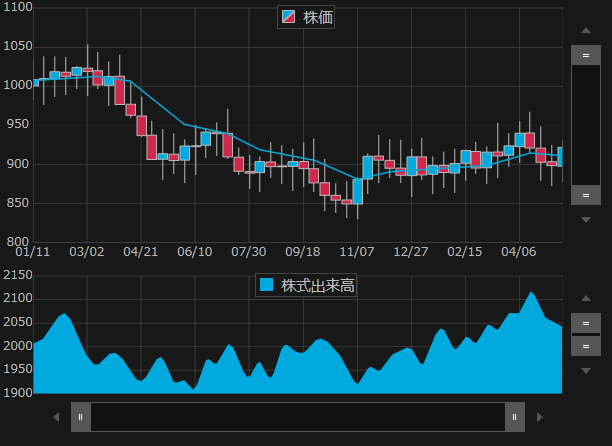
Task: Click the 株価 legend color icon
Action: (291, 17)
